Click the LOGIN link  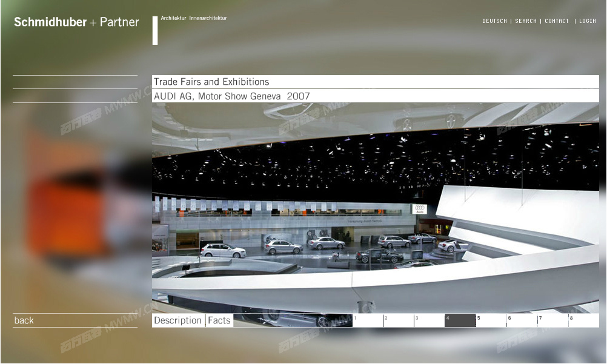587,21
